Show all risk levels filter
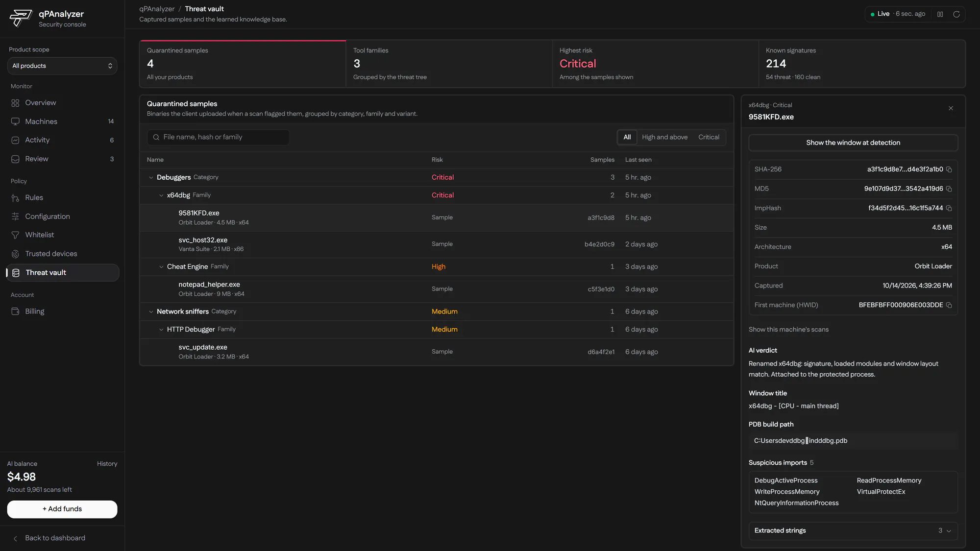This screenshot has width=980, height=551. click(627, 137)
